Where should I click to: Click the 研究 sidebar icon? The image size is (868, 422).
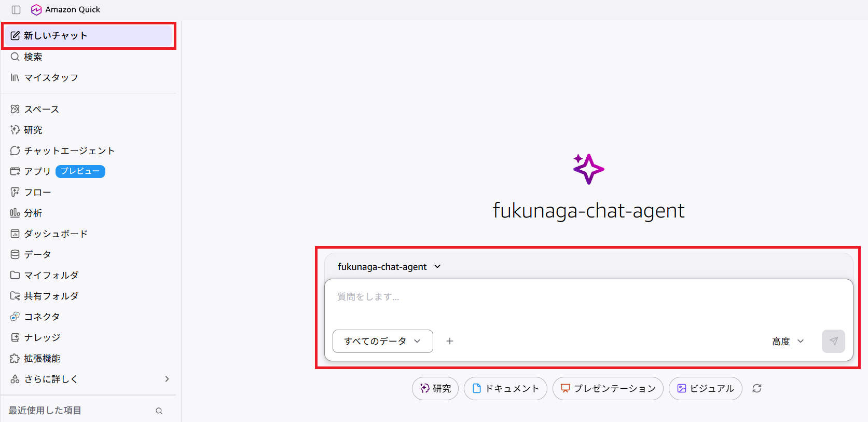15,130
